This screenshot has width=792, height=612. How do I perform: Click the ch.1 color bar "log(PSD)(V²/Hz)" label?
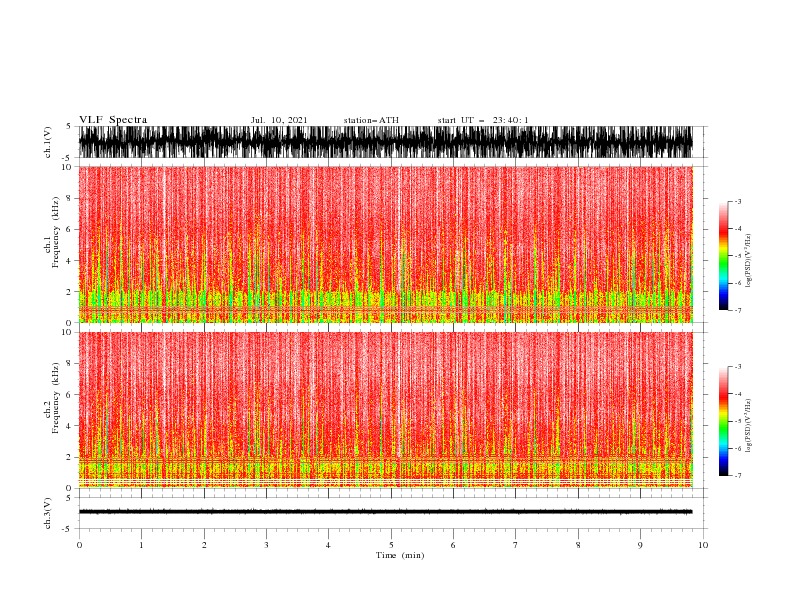coord(748,261)
